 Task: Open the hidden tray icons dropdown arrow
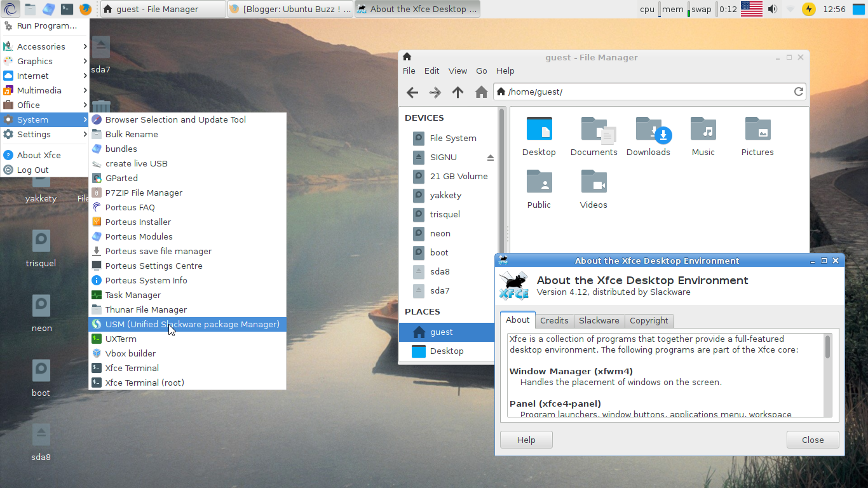tap(790, 9)
